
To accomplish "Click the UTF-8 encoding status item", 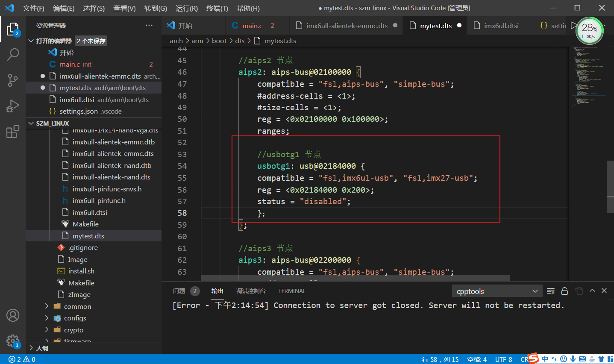I will (504, 359).
